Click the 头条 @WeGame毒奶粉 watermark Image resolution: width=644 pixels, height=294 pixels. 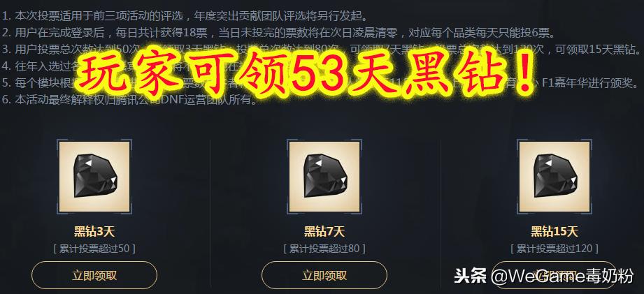coord(544,277)
